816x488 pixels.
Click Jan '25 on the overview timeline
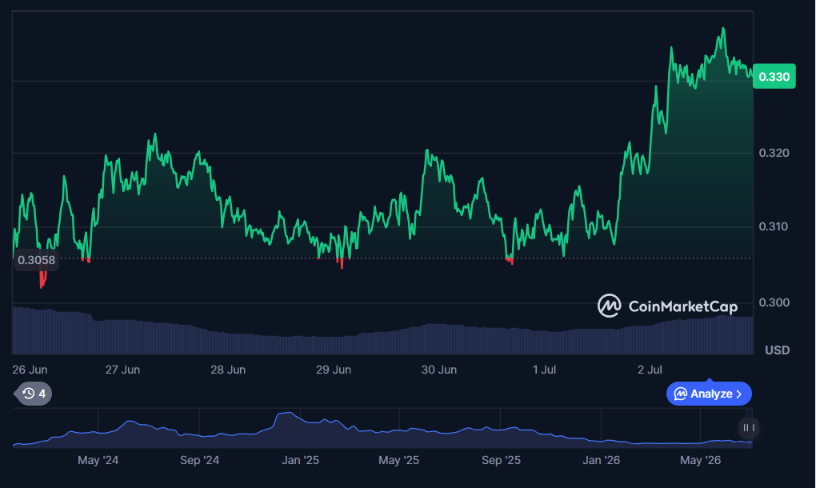pos(300,460)
